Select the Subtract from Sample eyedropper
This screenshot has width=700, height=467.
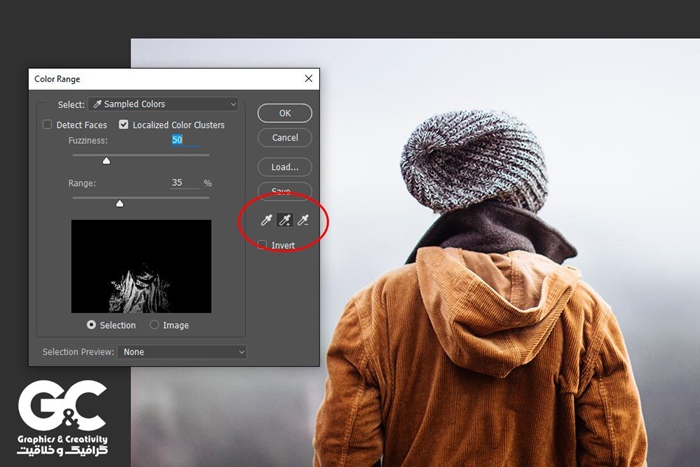pyautogui.click(x=303, y=220)
